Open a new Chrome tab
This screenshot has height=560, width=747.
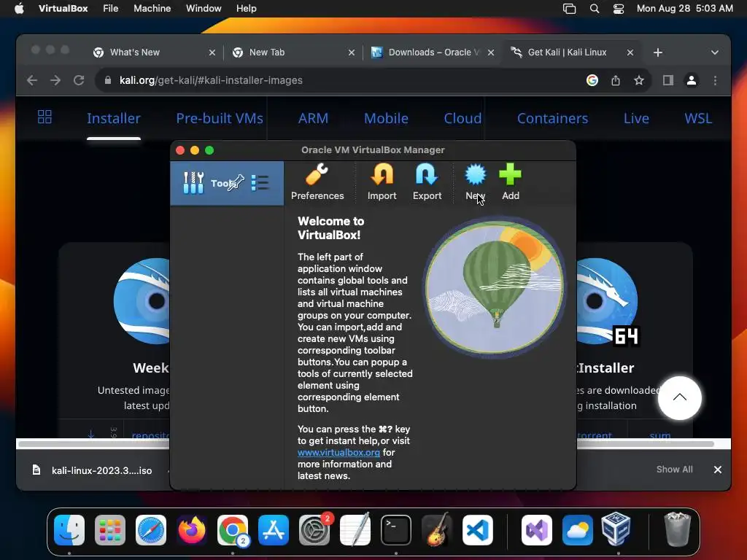click(x=658, y=52)
